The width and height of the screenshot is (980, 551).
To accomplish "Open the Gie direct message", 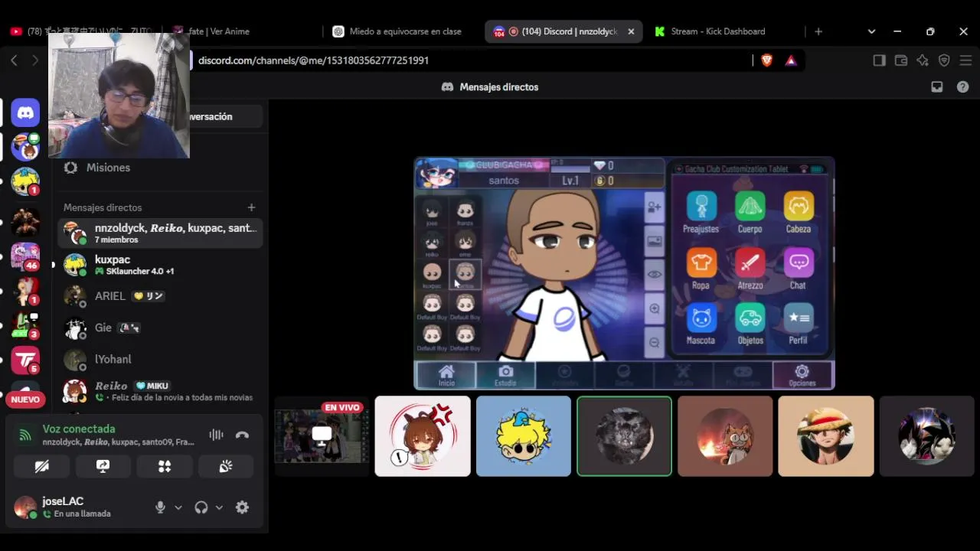I will coord(161,328).
